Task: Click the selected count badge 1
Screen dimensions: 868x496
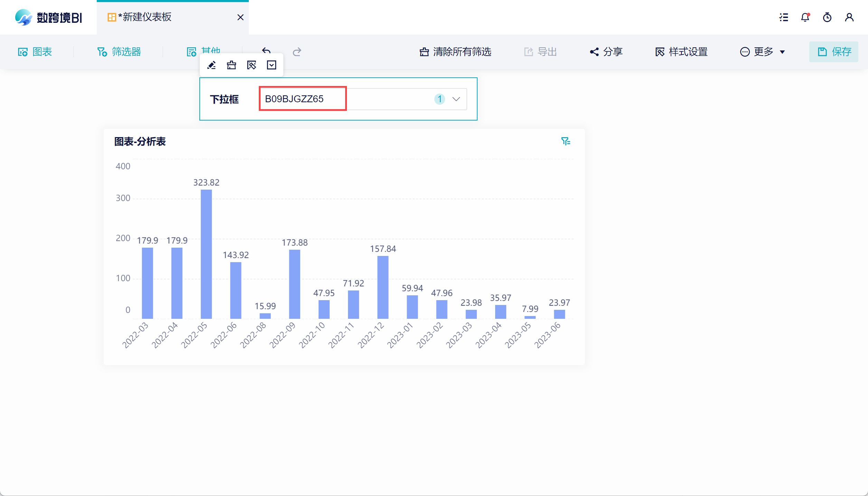Action: [440, 99]
